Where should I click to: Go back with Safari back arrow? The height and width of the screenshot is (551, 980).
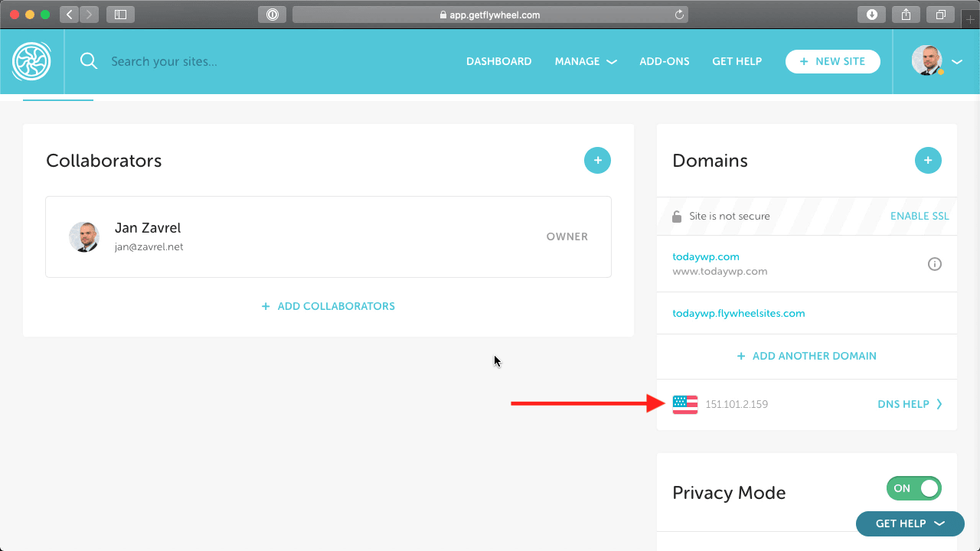pos(69,14)
